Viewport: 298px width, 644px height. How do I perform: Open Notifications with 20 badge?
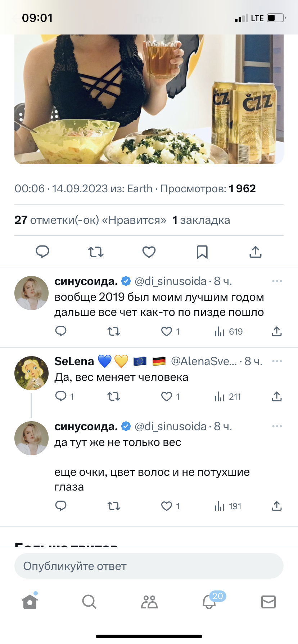coord(209,602)
